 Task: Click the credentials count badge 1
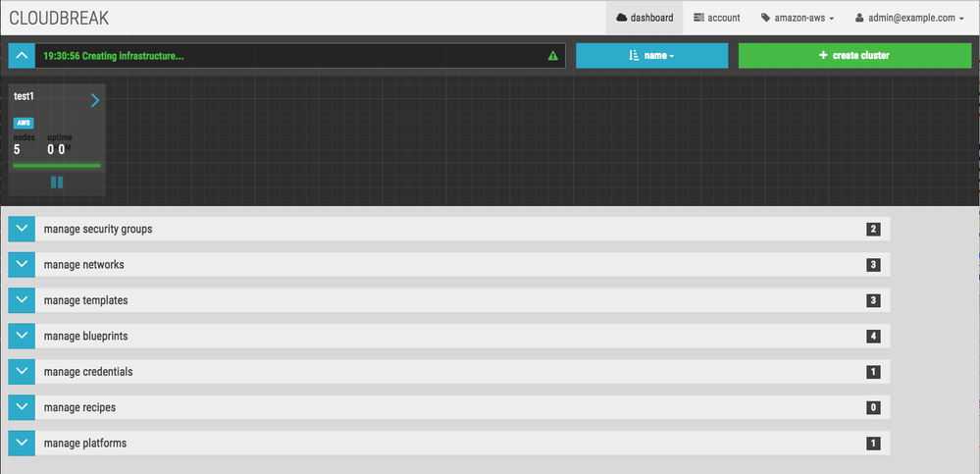click(x=873, y=372)
